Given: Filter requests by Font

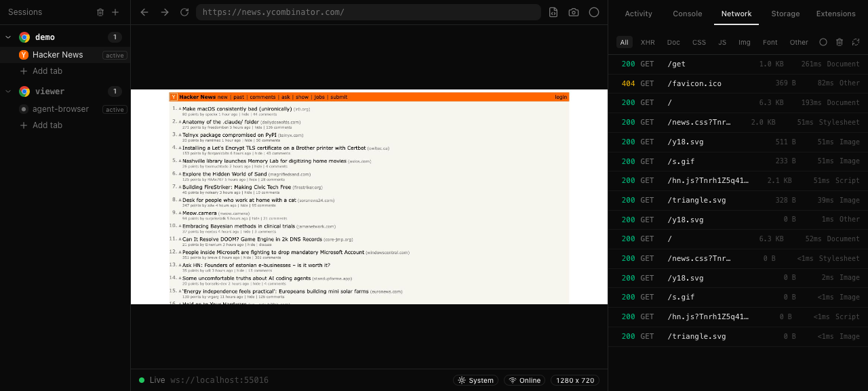Looking at the screenshot, I should pyautogui.click(x=770, y=42).
